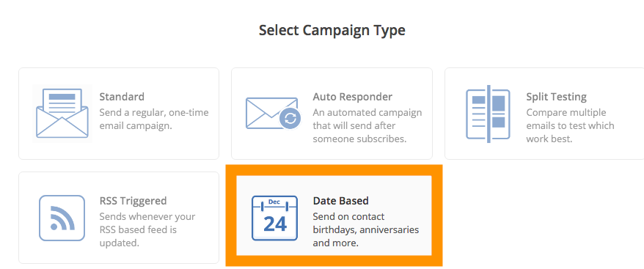644x269 pixels.
Task: Select the Date Based title
Action: [341, 201]
